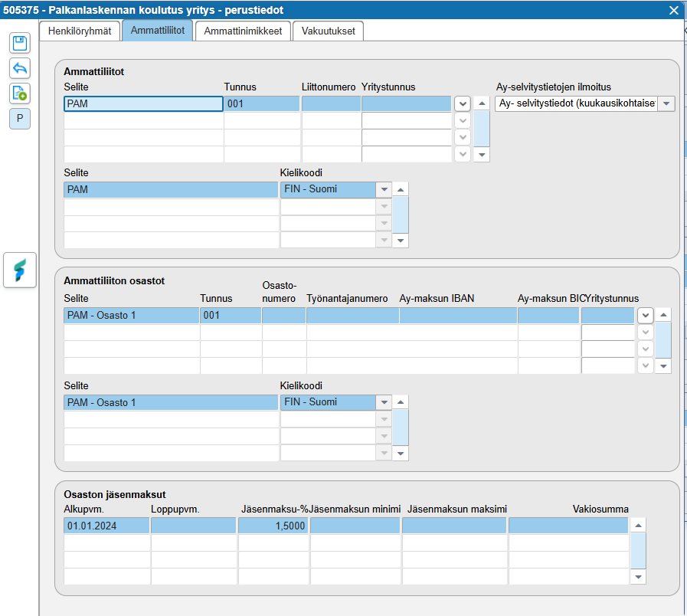
Task: Open Kielikoodi dropdown for PAM
Action: [384, 189]
